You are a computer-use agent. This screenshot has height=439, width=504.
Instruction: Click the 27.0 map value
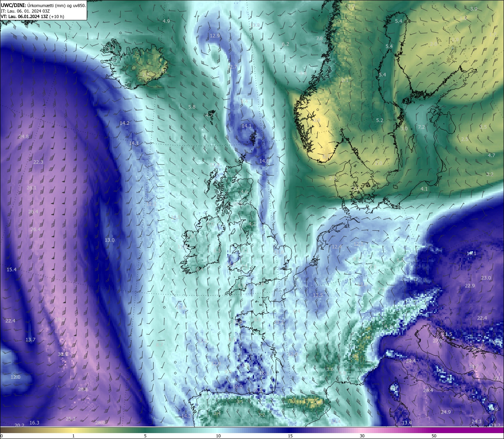[437, 341]
